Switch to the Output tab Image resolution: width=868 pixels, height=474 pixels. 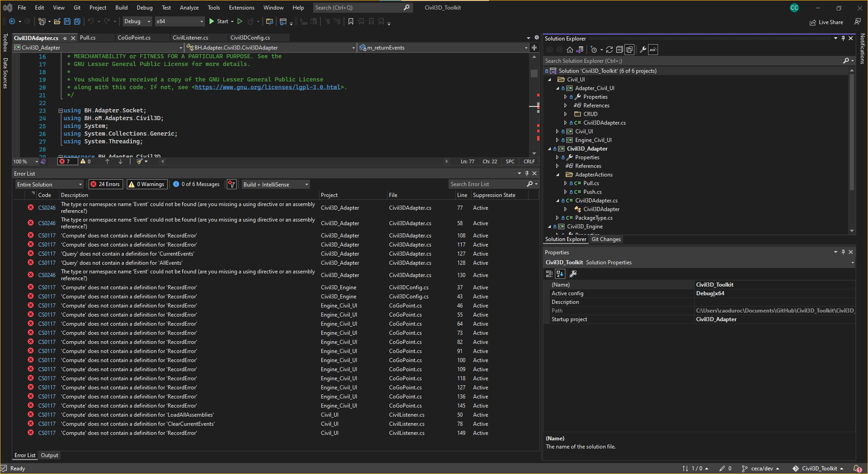pyautogui.click(x=50, y=455)
